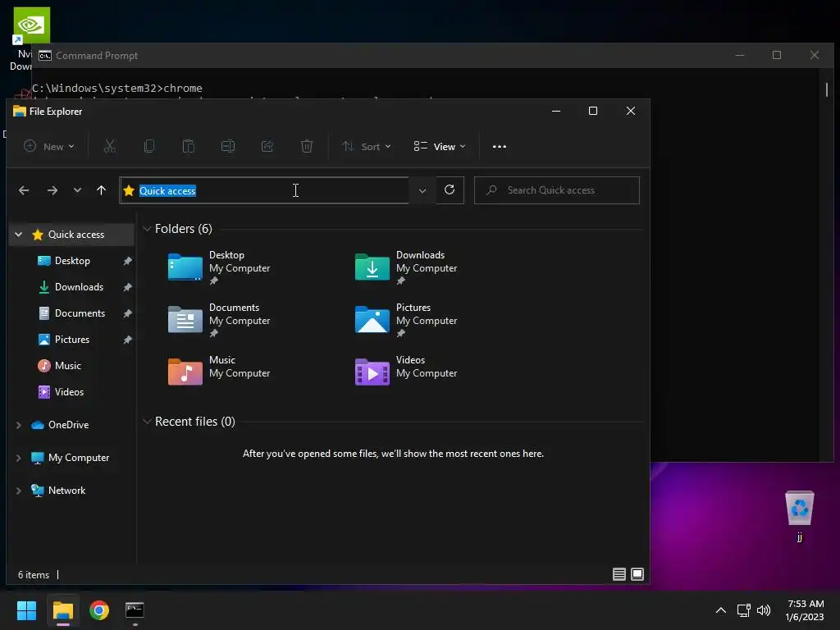
Task: Go forward with the right arrow
Action: coord(52,190)
